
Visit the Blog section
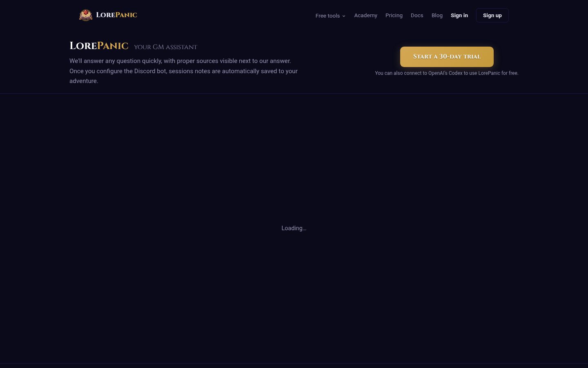tap(437, 15)
